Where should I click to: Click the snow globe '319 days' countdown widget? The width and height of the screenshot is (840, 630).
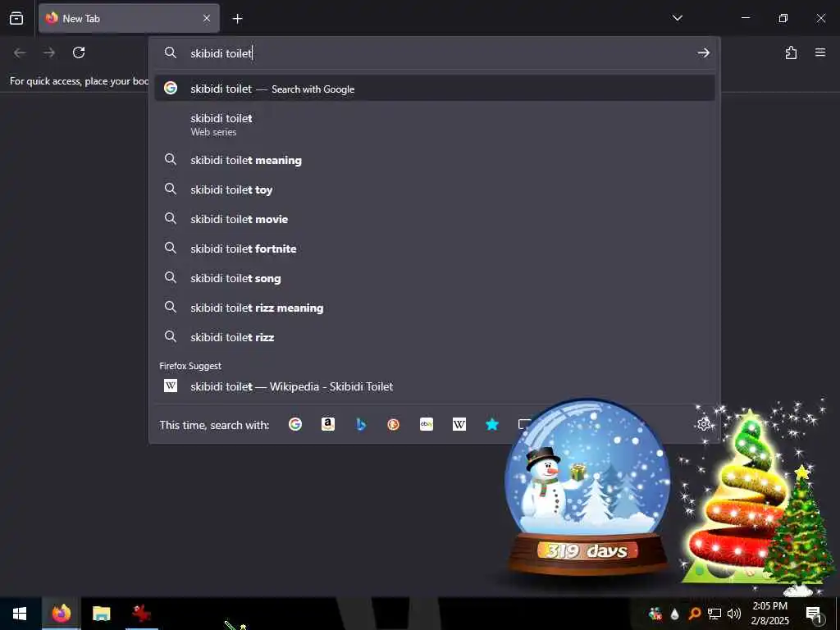pos(587,487)
